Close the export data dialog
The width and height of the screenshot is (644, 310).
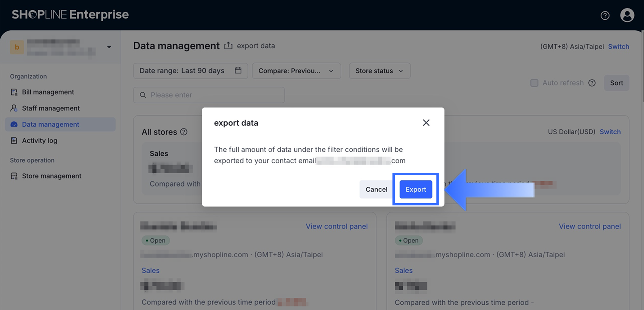tap(426, 123)
